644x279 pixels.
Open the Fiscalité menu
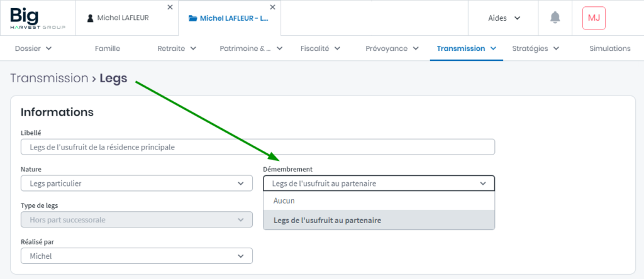click(321, 48)
